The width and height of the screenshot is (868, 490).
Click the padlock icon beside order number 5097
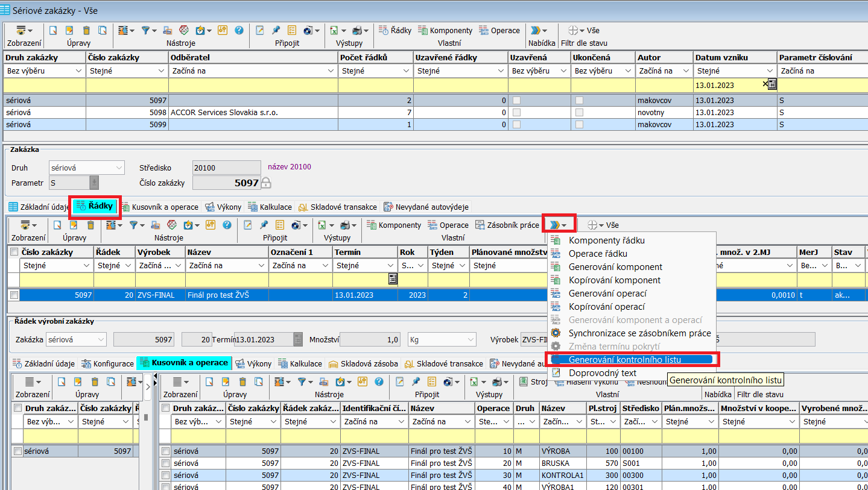[266, 183]
